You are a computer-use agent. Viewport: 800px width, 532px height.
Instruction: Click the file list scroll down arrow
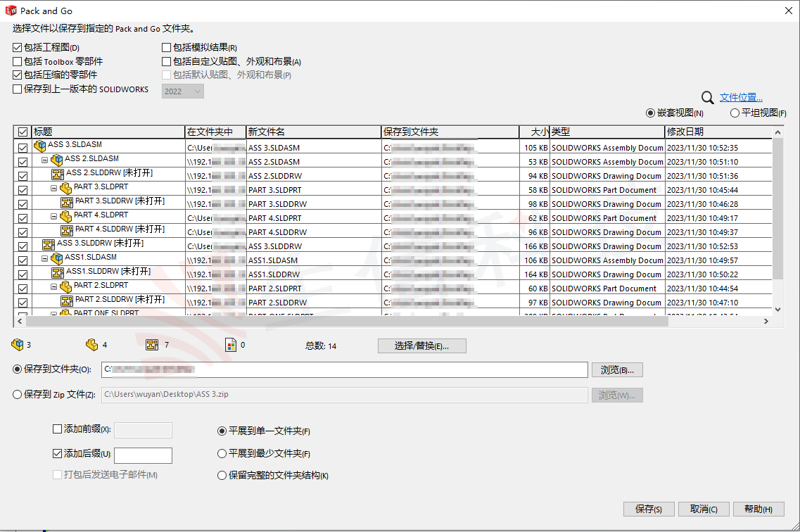777,309
